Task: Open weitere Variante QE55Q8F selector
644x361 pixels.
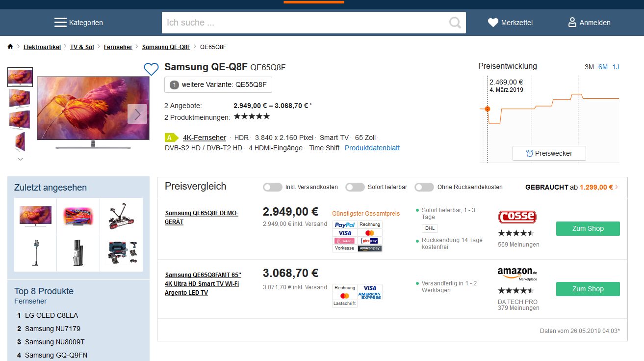Action: tap(218, 84)
